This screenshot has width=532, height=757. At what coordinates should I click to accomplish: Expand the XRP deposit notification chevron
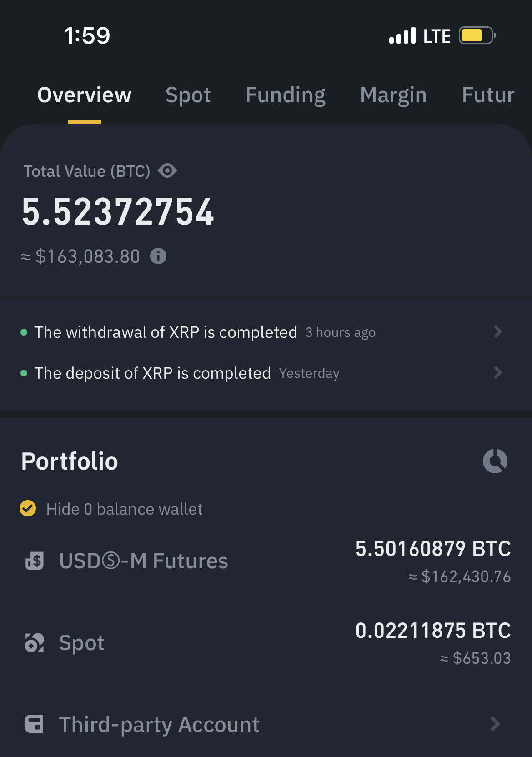click(x=497, y=373)
